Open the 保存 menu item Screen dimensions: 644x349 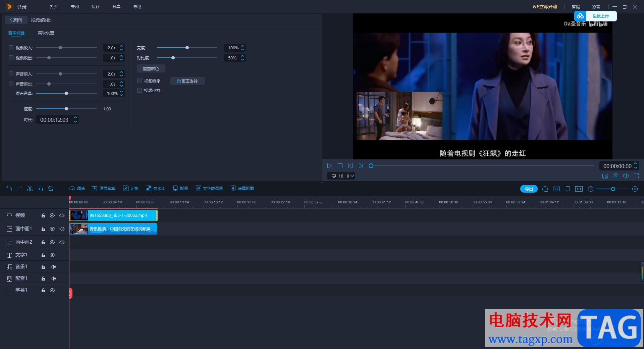click(x=96, y=7)
